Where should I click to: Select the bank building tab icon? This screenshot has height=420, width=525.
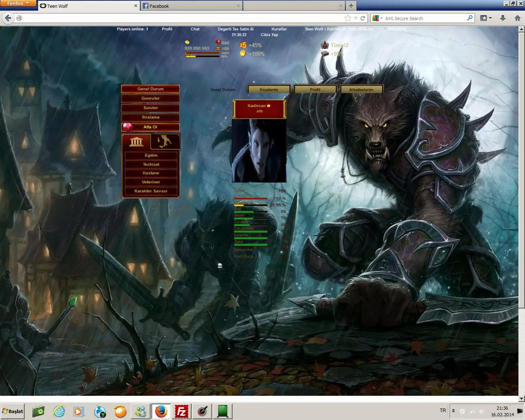pos(136,142)
